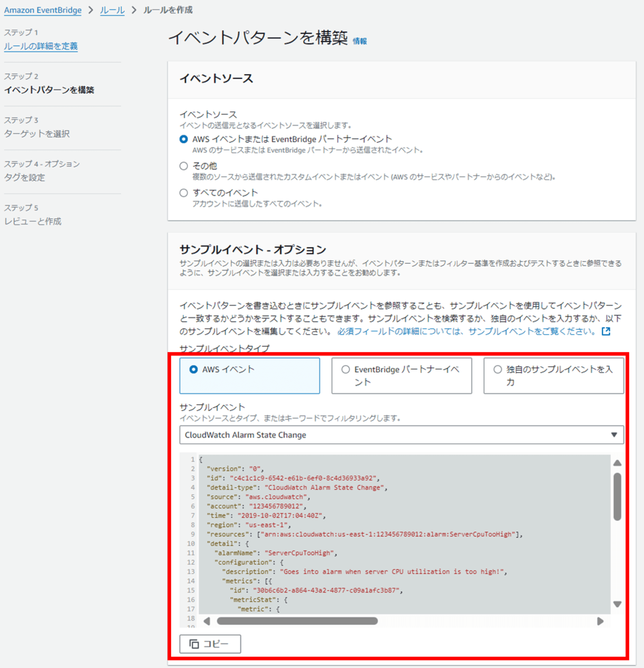Click "id": "c4c1c1c9..." line

293,478
